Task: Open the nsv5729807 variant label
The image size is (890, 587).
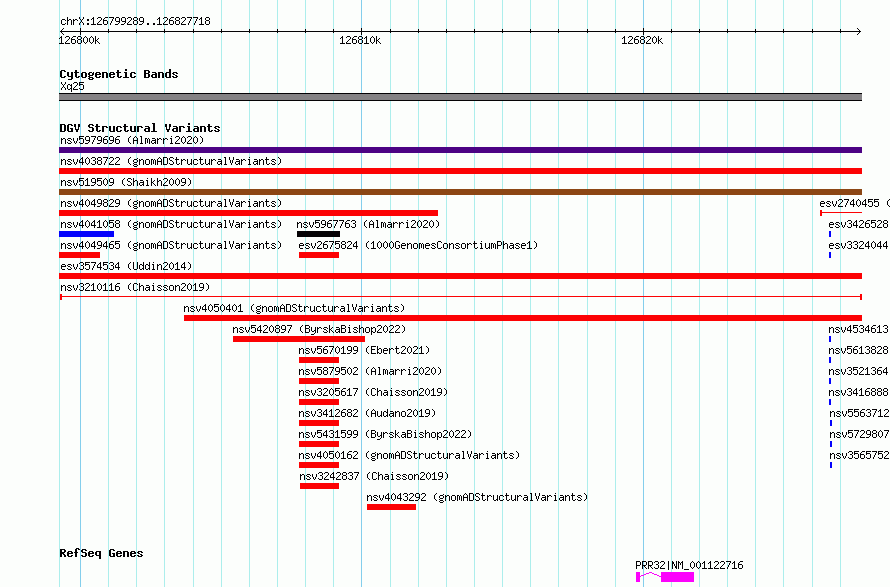Action: [x=859, y=434]
